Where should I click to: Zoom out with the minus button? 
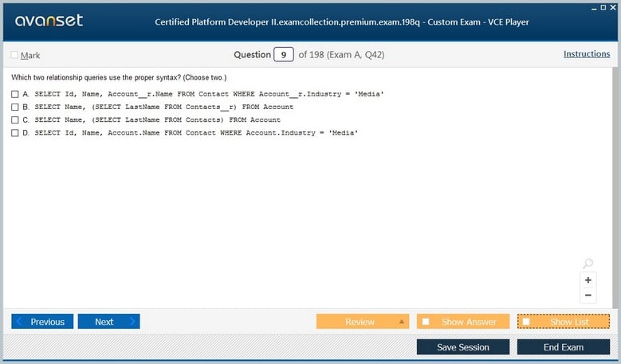coord(588,296)
